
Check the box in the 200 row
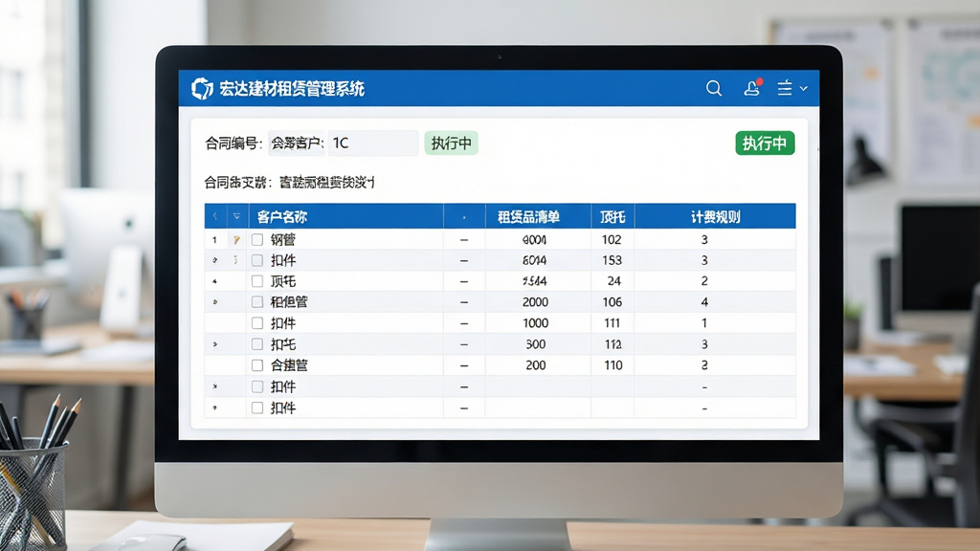tap(256, 364)
